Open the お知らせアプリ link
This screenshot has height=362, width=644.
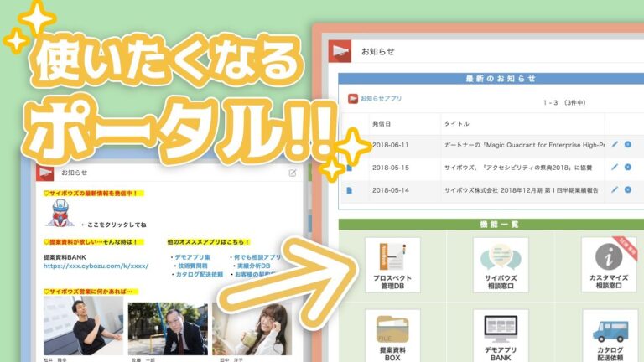[382, 99]
